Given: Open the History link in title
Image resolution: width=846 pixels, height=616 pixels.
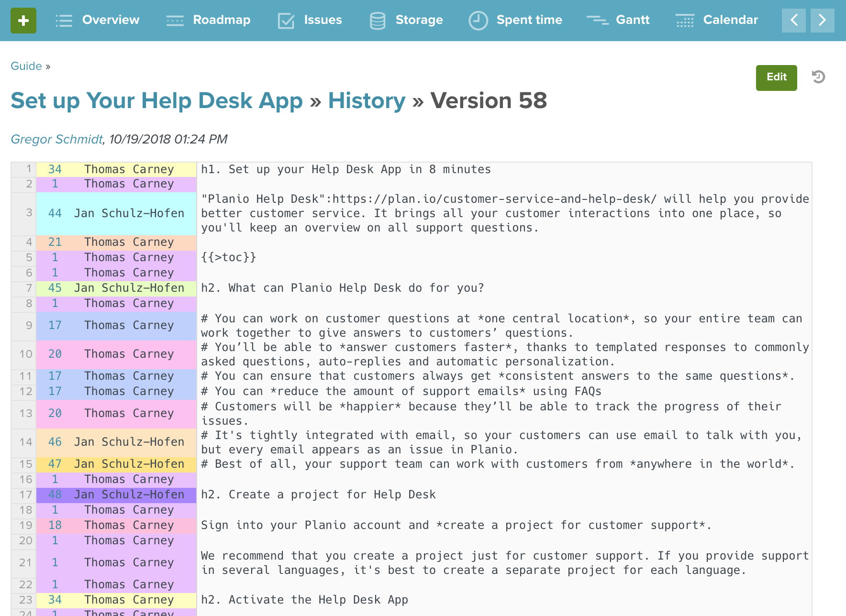Looking at the screenshot, I should 367,101.
